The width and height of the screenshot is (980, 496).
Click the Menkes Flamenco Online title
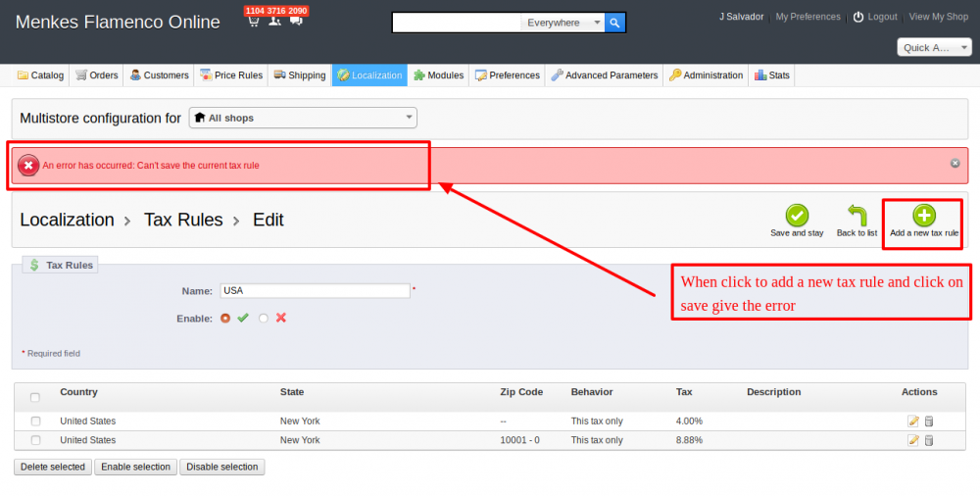tap(118, 22)
